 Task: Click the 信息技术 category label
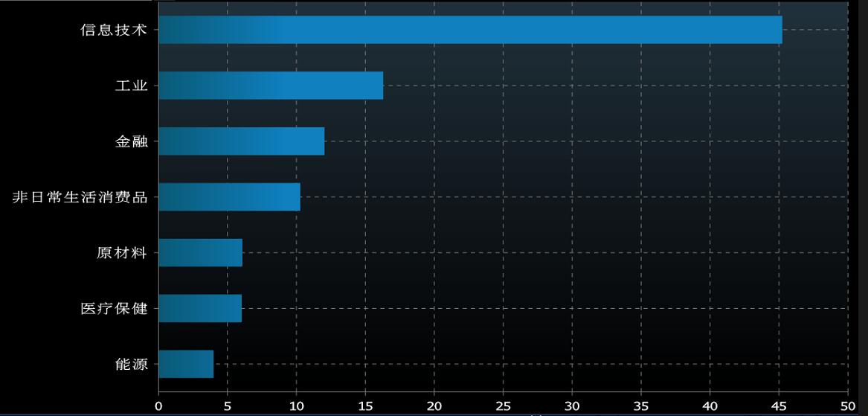click(115, 31)
